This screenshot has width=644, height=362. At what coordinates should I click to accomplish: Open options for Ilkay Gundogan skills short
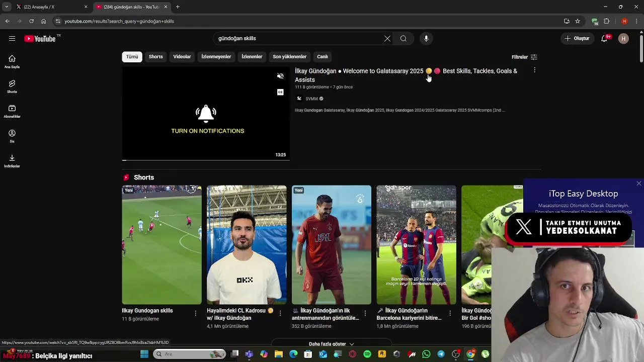point(196,313)
